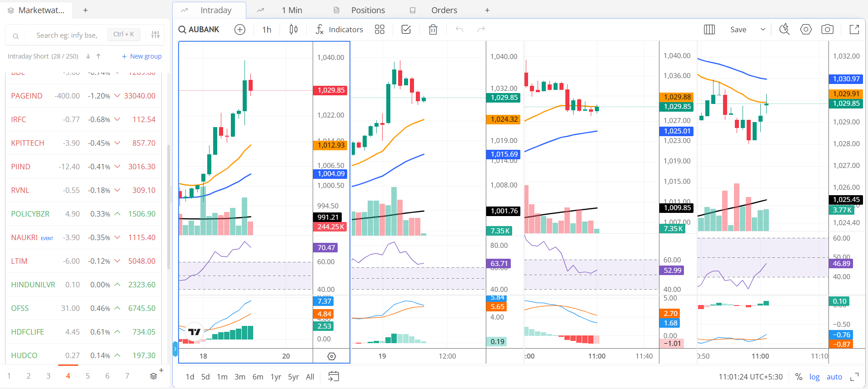The width and height of the screenshot is (868, 389).
Task: Click the marketwatch search input field
Action: click(x=67, y=35)
